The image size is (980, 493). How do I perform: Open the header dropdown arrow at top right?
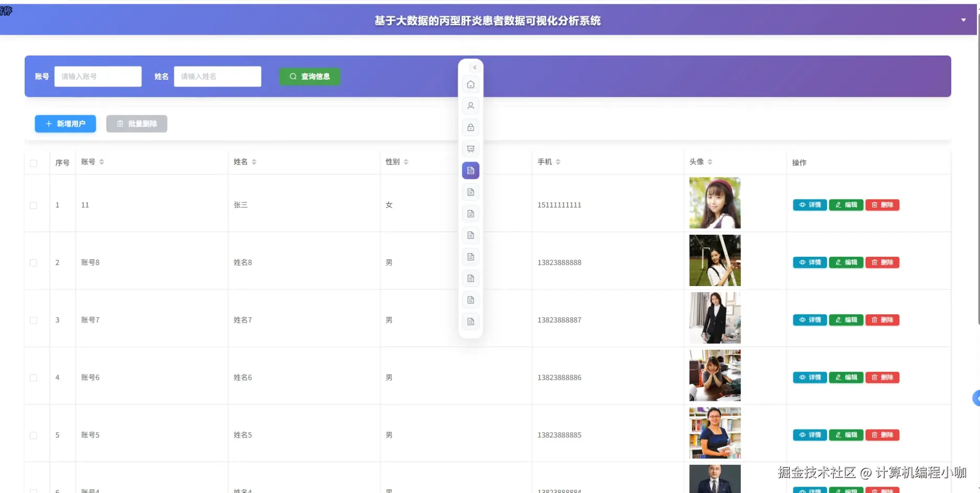[x=963, y=20]
